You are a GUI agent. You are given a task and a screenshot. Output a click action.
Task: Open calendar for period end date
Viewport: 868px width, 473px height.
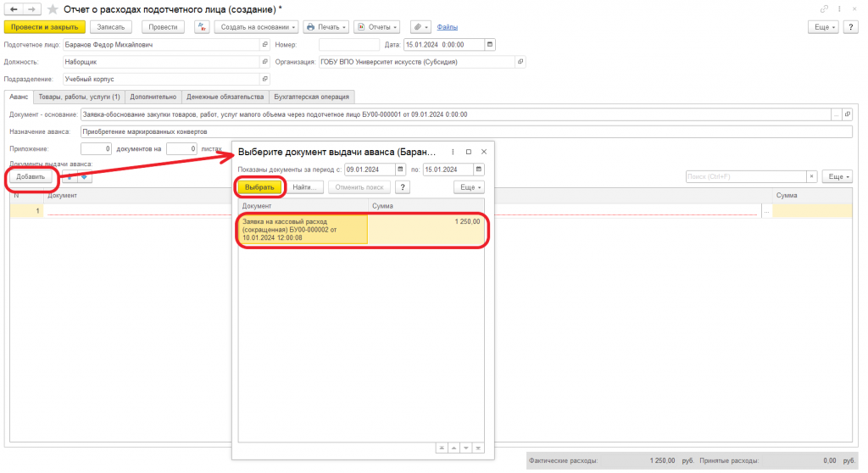[x=479, y=170]
